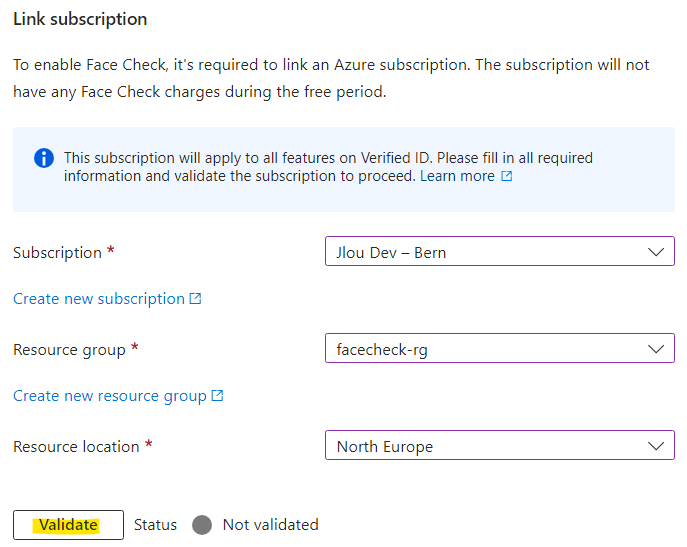
Task: Open the Jlou Dev – Bern combo box
Action: (x=500, y=252)
